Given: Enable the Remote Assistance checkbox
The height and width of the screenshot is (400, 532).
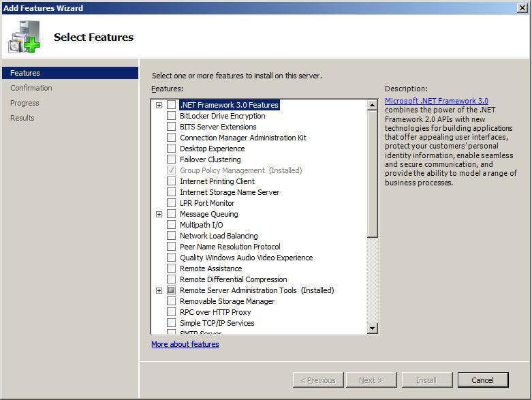Looking at the screenshot, I should click(x=172, y=268).
